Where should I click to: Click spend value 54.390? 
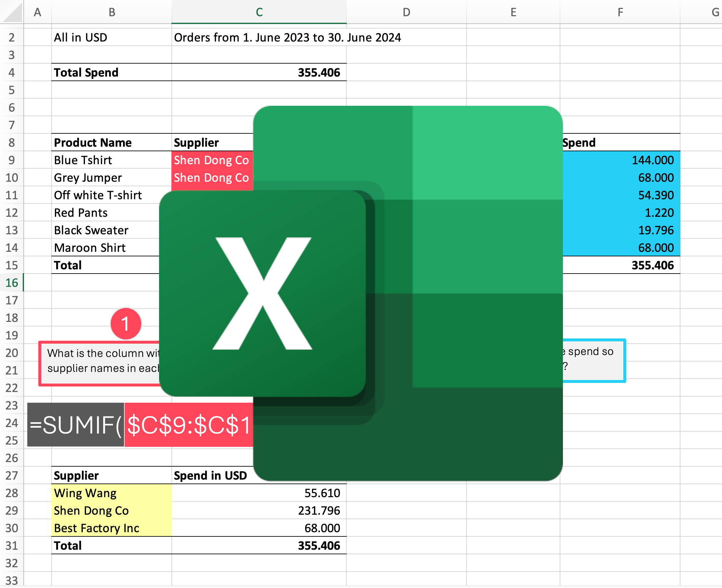pyautogui.click(x=621, y=195)
